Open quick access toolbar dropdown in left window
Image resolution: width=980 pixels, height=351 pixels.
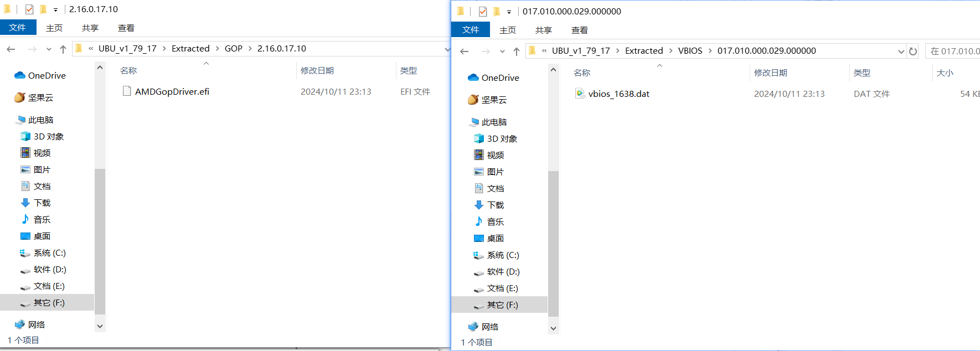55,9
